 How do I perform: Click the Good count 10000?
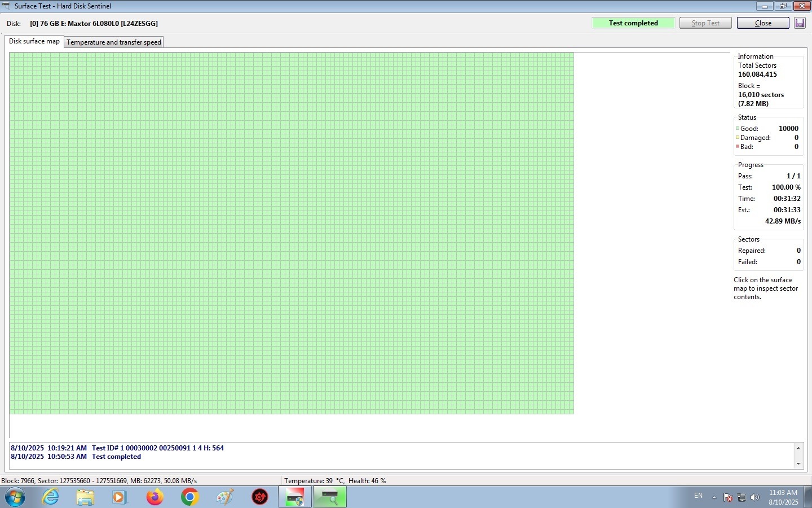788,129
